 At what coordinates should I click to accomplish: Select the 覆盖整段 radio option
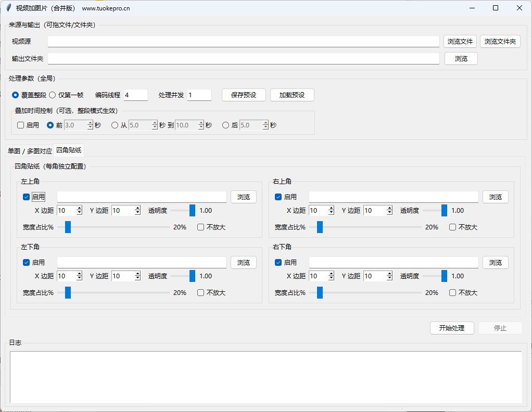pos(16,95)
